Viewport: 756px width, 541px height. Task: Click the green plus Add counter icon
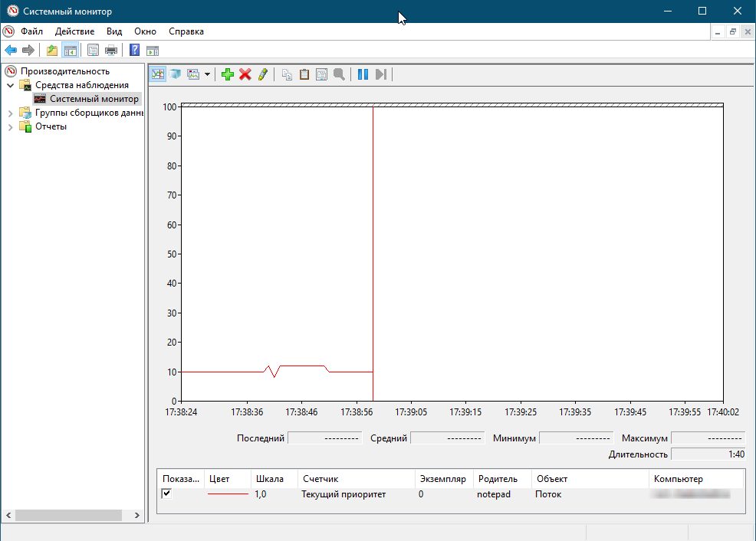[x=227, y=74]
